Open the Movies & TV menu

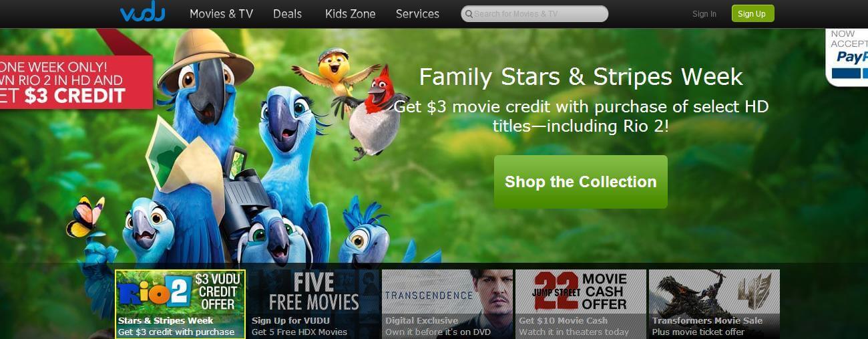coord(221,13)
